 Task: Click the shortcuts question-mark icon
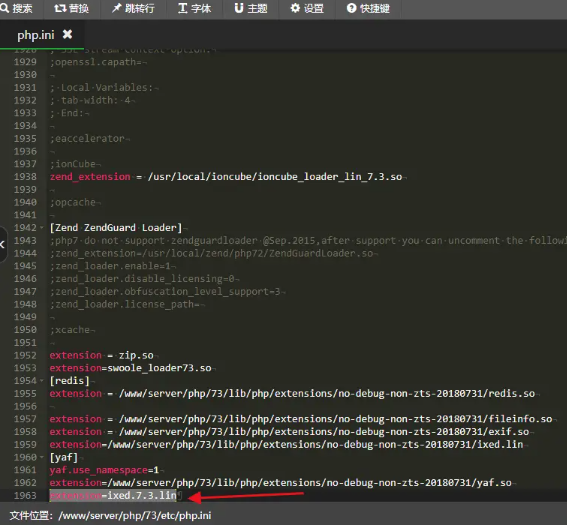[x=351, y=8]
